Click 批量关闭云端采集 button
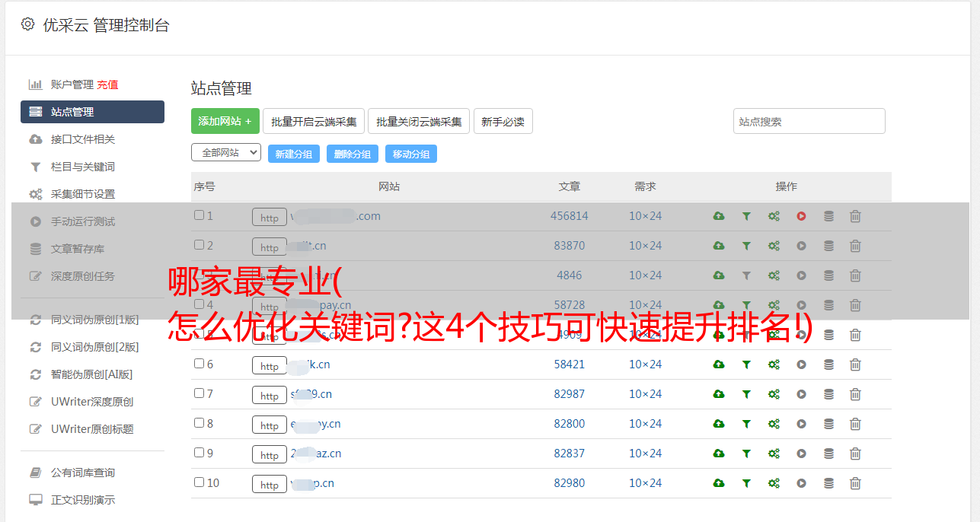The height and width of the screenshot is (522, 980). coord(419,121)
